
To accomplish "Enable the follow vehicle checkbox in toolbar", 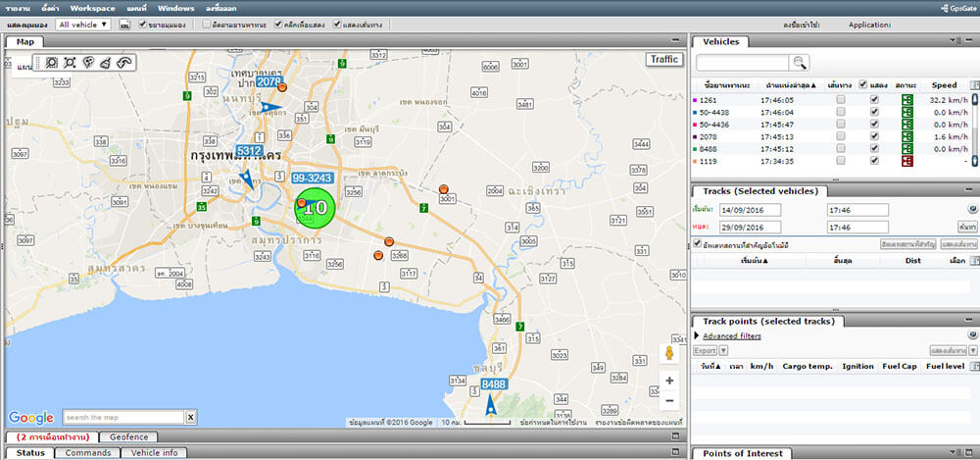I will click(206, 26).
